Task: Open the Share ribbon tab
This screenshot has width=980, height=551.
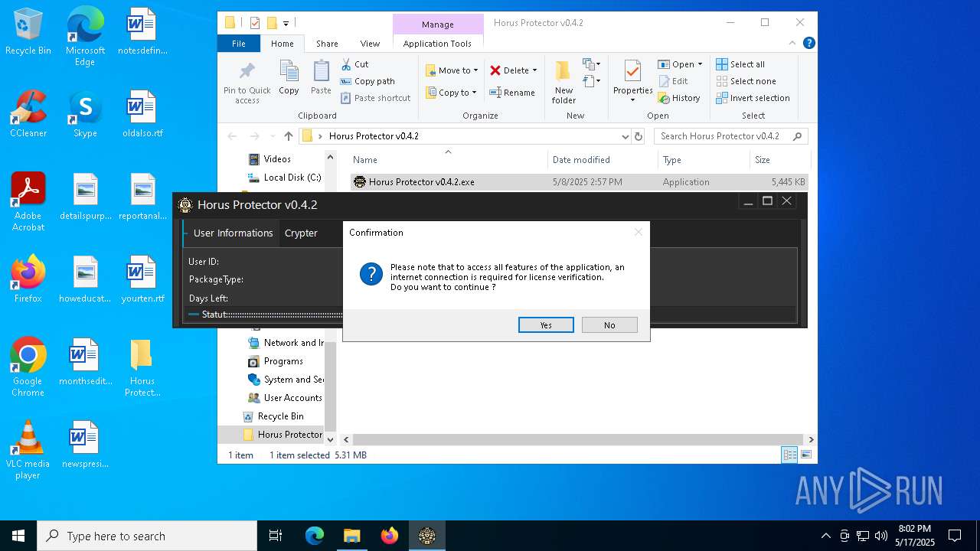Action: [327, 44]
